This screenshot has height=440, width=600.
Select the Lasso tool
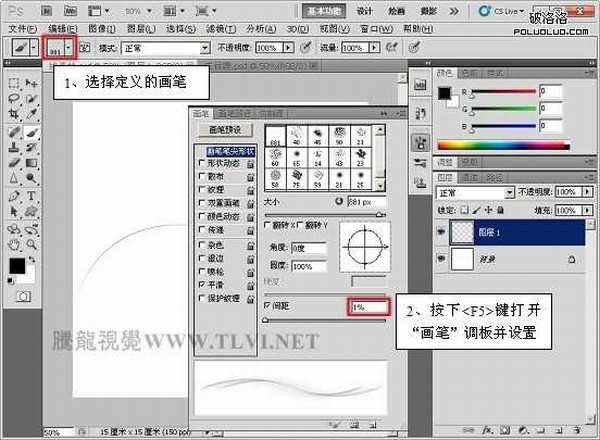click(x=14, y=98)
